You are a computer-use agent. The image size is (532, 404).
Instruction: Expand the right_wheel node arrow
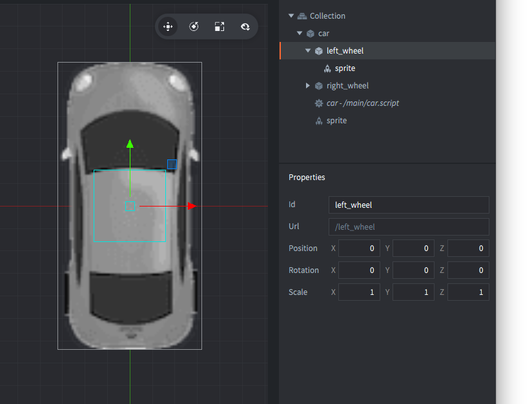pos(308,85)
